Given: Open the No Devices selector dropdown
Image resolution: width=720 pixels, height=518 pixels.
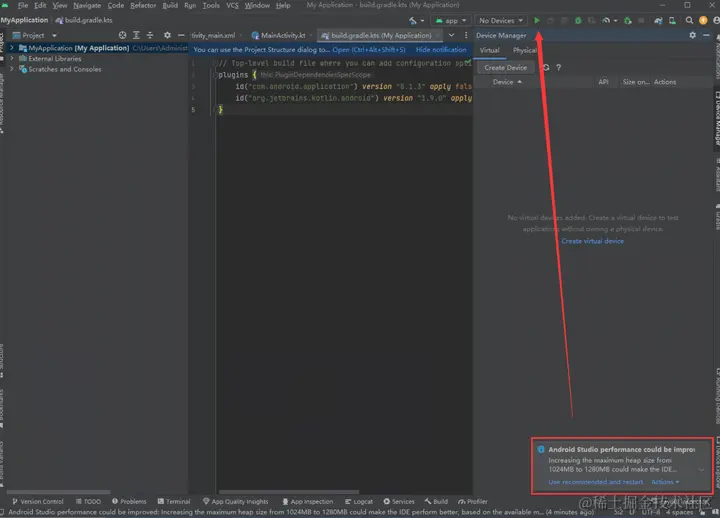Looking at the screenshot, I should (x=501, y=21).
